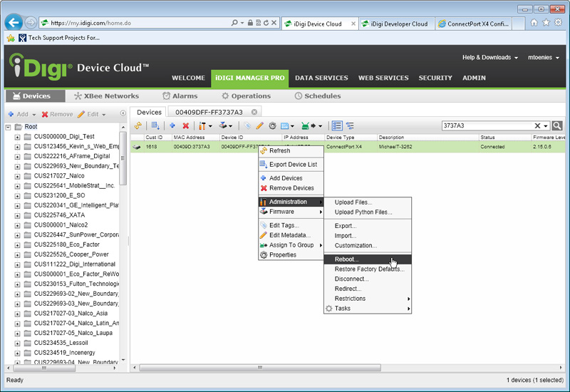Click the gear Properties toolbar icon
Viewport: 570px width, 392px height.
tap(271, 125)
